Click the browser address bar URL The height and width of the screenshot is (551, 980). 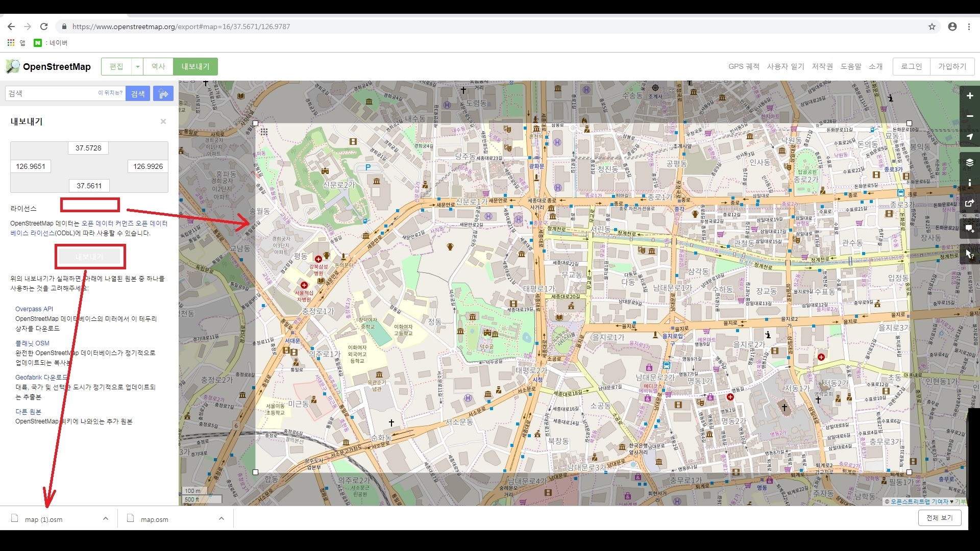[x=181, y=27]
